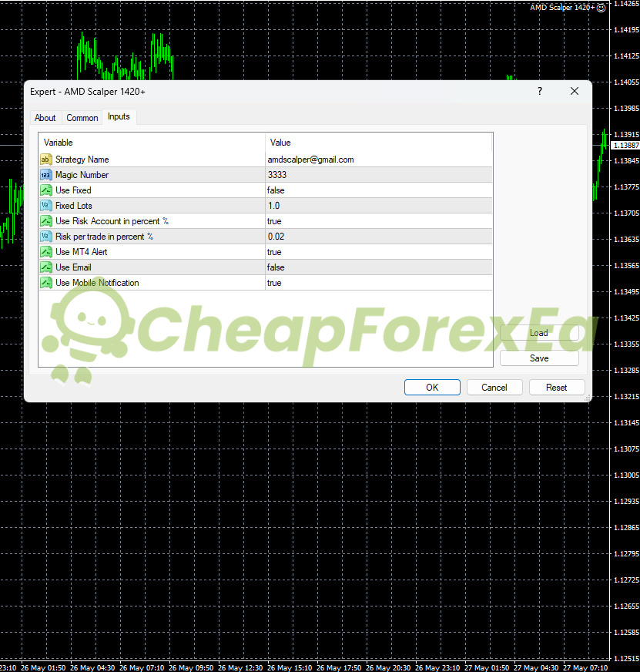Image resolution: width=640 pixels, height=672 pixels.
Task: Click the Cancel button
Action: 494,388
